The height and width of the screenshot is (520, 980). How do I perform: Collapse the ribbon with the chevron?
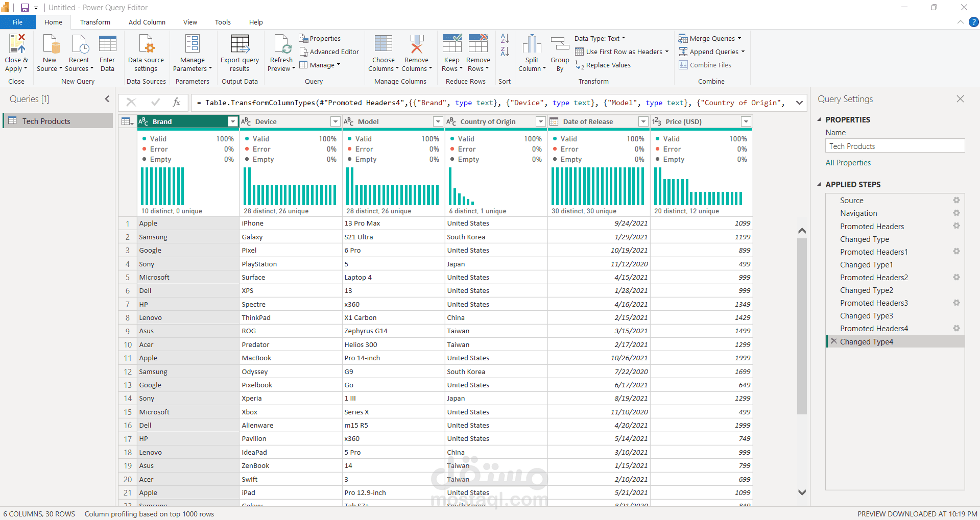(x=960, y=22)
